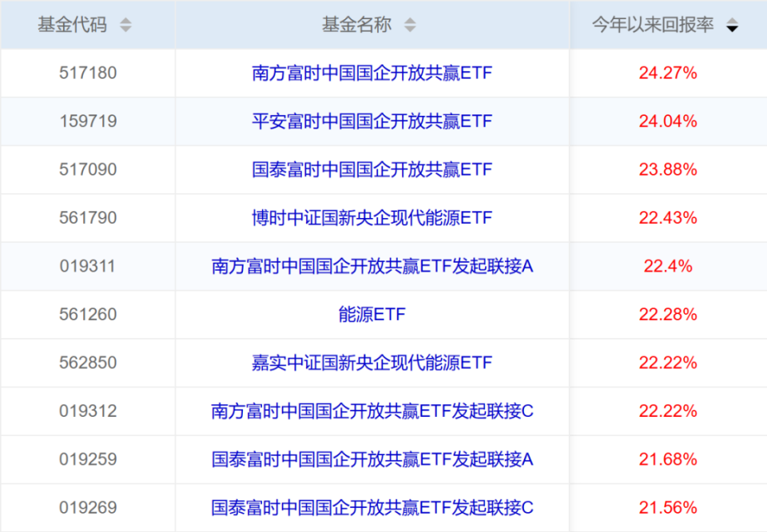Select fund code 562850
This screenshot has width=767, height=532.
pyautogui.click(x=88, y=363)
